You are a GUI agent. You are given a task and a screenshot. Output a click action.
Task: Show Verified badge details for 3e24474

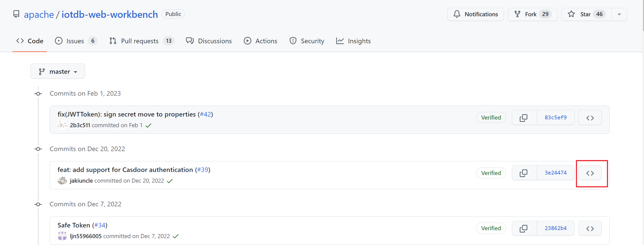[x=491, y=173]
